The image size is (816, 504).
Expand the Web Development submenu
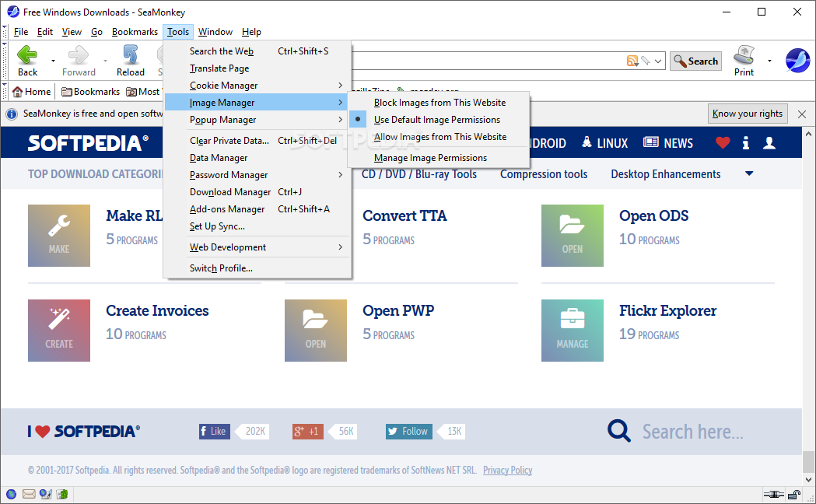[257, 247]
